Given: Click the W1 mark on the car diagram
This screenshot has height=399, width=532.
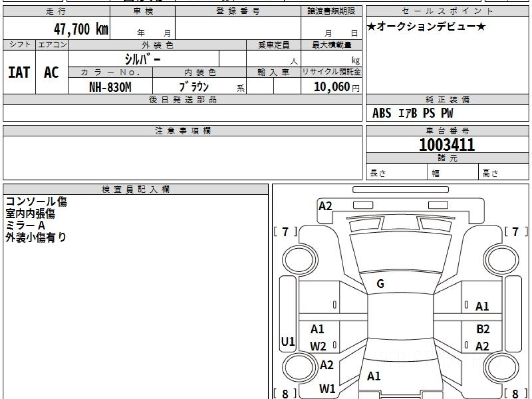Looking at the screenshot, I should [327, 389].
